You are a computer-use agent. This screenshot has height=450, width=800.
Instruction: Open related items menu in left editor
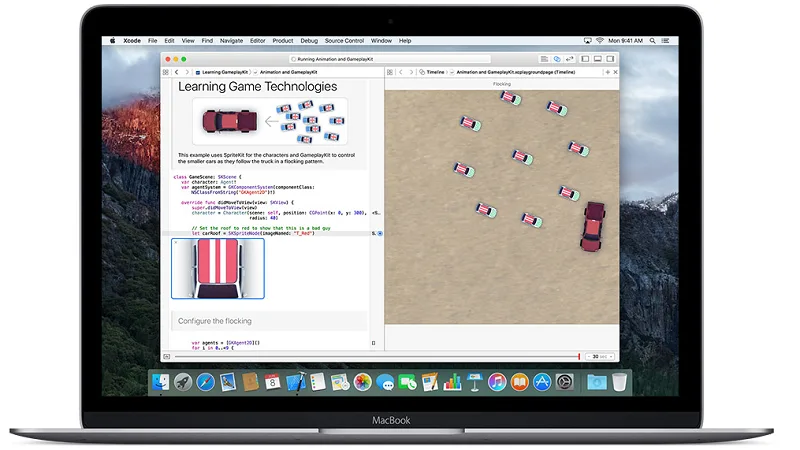(166, 72)
